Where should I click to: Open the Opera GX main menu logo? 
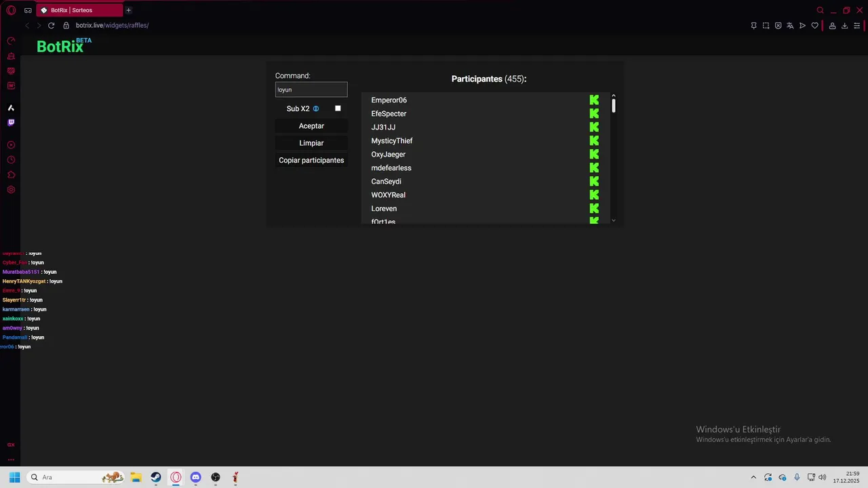pyautogui.click(x=11, y=10)
